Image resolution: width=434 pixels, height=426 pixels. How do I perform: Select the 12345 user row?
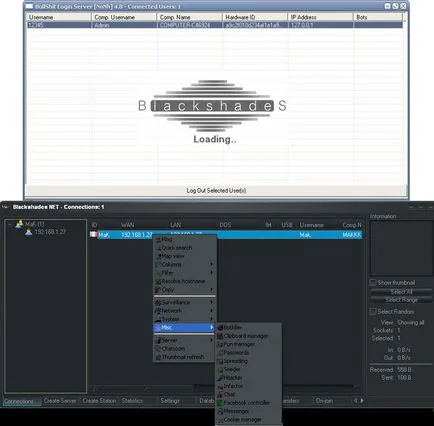(x=215, y=25)
